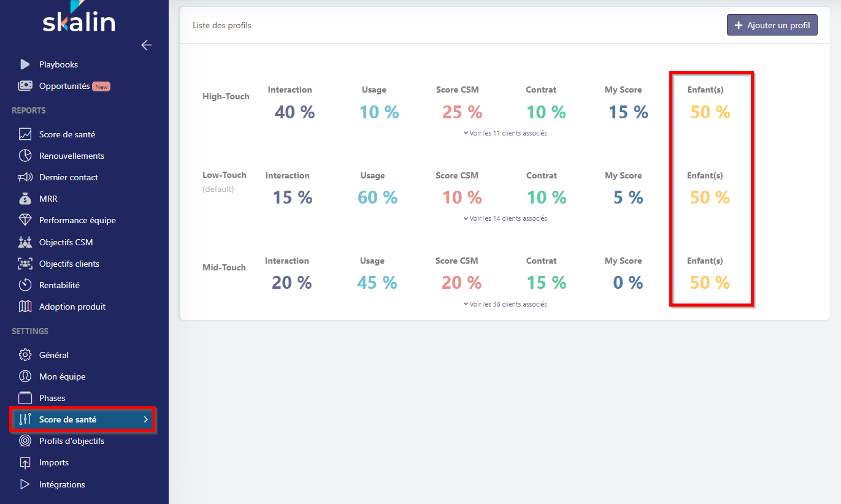Click the Dernier contact megaphone icon

[25, 177]
